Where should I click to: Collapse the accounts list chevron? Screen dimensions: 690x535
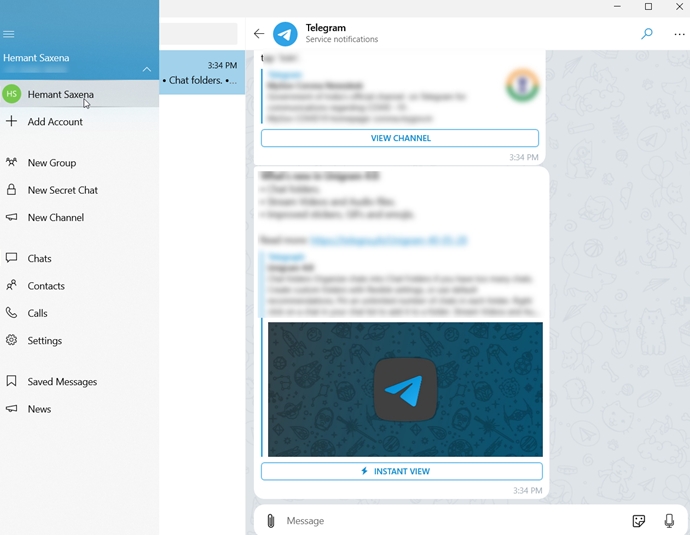[x=147, y=69]
